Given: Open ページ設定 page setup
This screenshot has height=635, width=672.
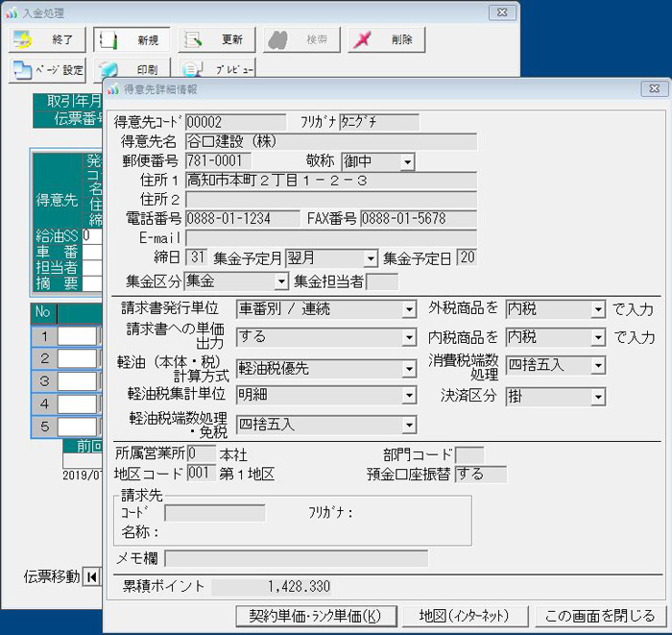Looking at the screenshot, I should tap(48, 70).
